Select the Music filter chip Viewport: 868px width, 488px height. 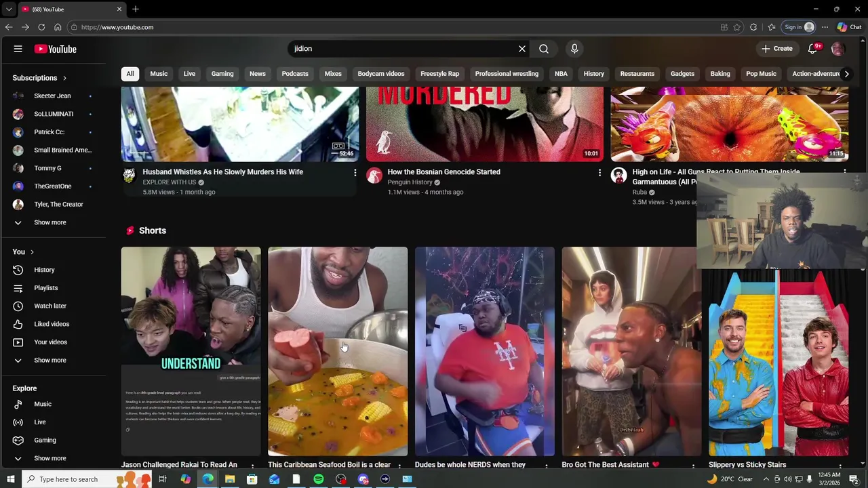click(x=159, y=74)
